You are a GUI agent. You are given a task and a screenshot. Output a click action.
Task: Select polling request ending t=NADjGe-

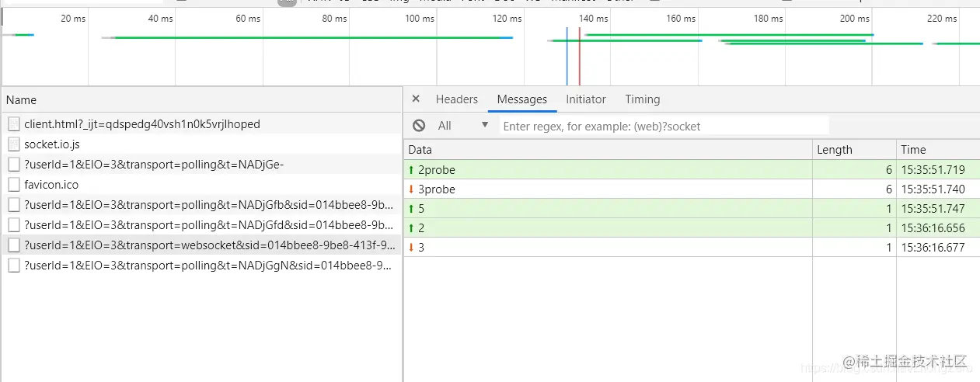coord(201,164)
